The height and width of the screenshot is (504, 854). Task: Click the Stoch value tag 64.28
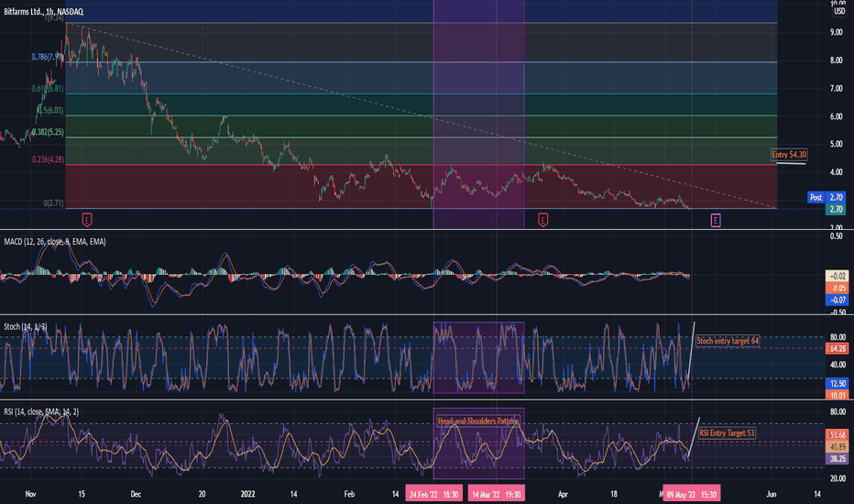[838, 348]
